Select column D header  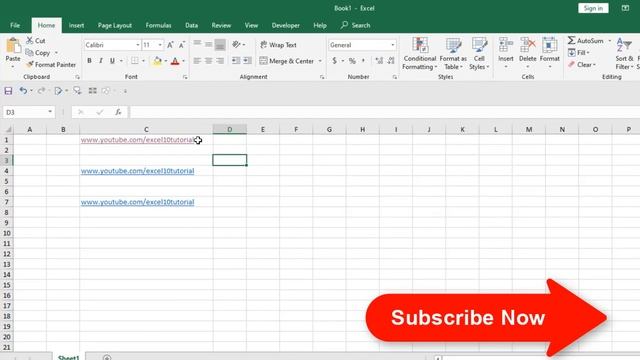230,129
